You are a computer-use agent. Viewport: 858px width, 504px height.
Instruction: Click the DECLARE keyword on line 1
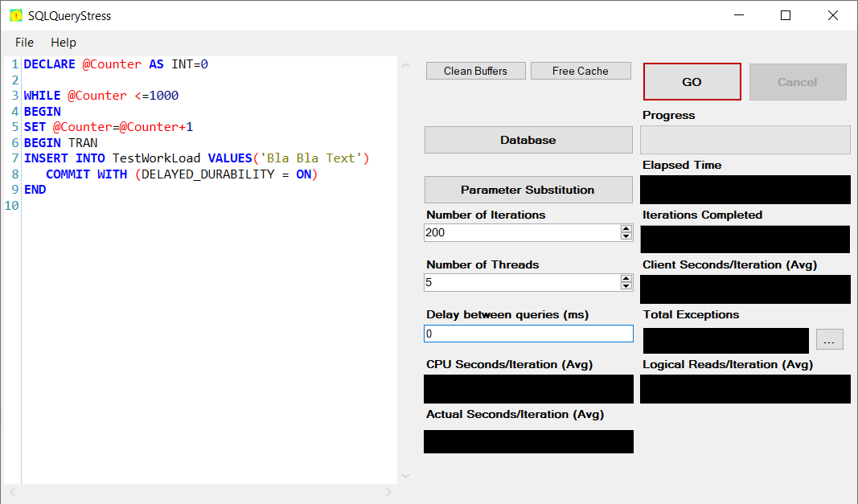[49, 64]
